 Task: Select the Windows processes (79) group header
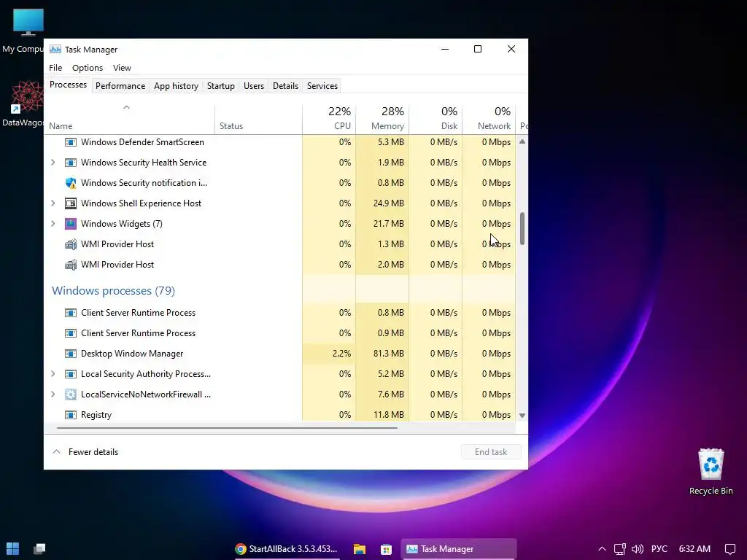pos(113,290)
